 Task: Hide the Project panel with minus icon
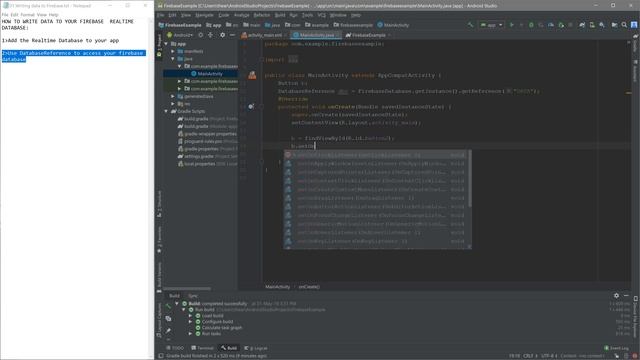(x=232, y=35)
